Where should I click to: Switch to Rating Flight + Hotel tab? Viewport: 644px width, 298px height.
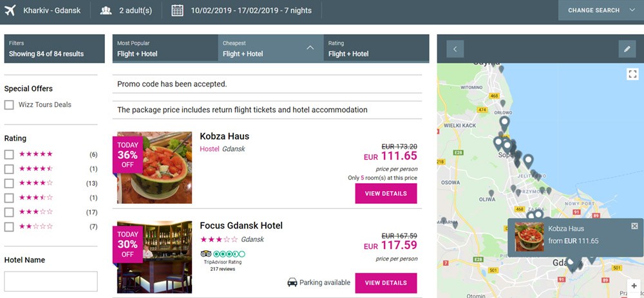tap(376, 48)
